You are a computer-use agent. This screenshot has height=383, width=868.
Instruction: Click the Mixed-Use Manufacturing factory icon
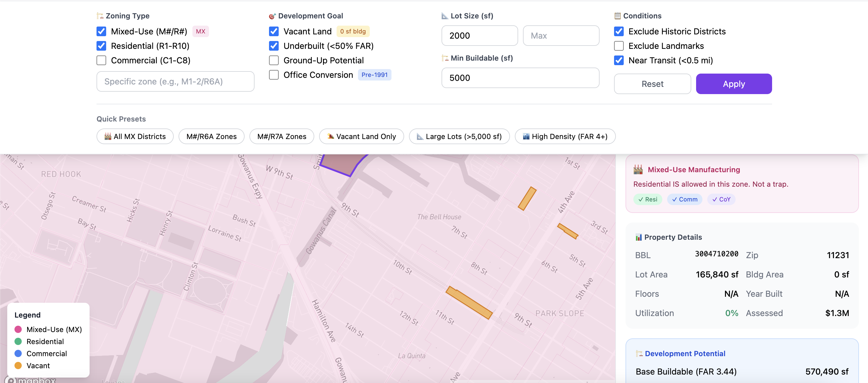point(639,169)
